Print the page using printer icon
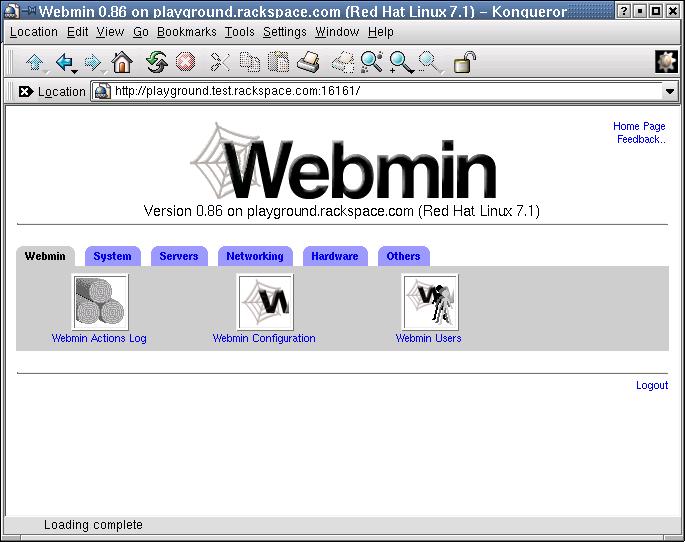The height and width of the screenshot is (542, 685). (x=308, y=62)
